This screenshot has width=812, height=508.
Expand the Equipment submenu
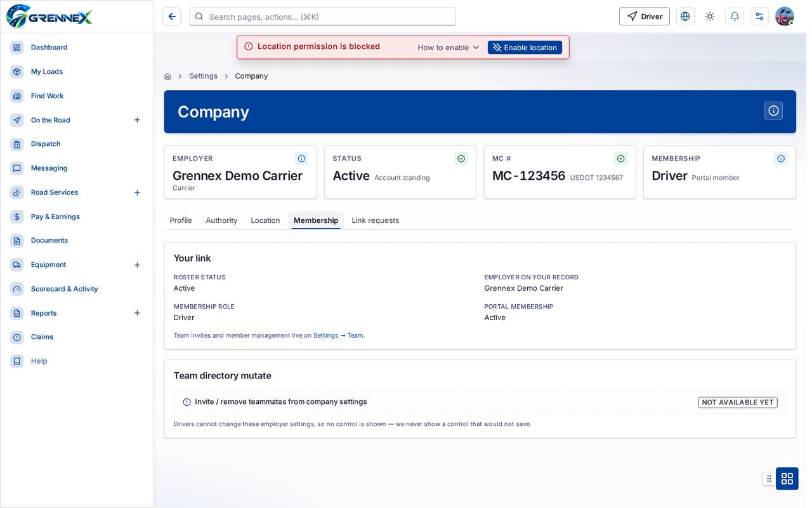pos(137,265)
